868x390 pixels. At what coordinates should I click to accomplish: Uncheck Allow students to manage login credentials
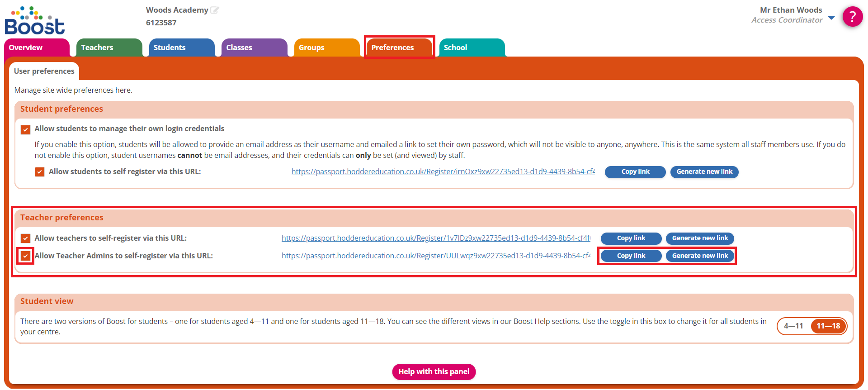pos(26,129)
